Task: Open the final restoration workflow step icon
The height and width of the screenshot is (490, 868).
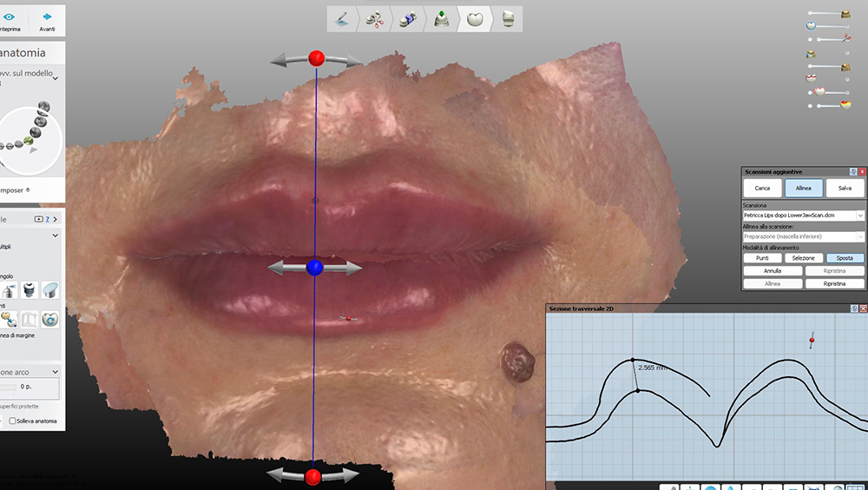Action: coord(509,18)
